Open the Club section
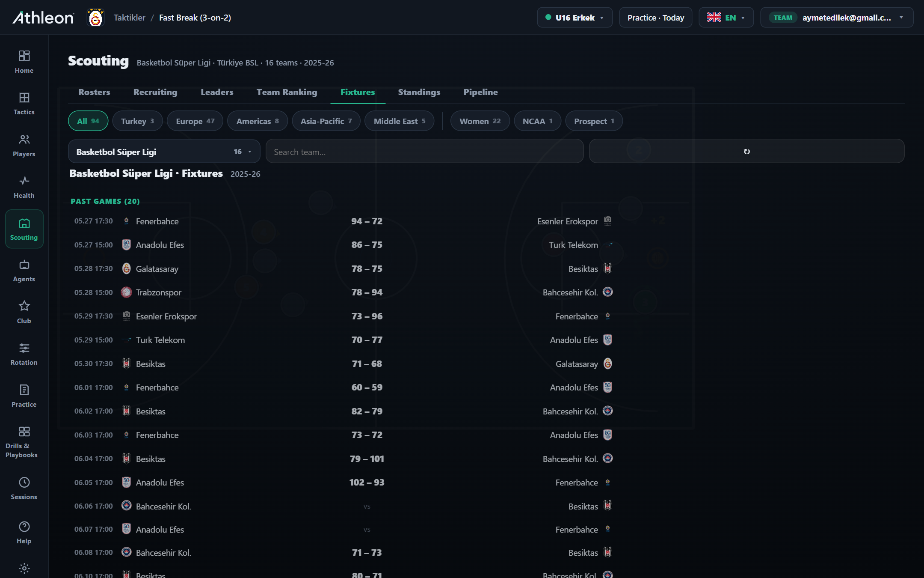The height and width of the screenshot is (578, 924). 24,313
